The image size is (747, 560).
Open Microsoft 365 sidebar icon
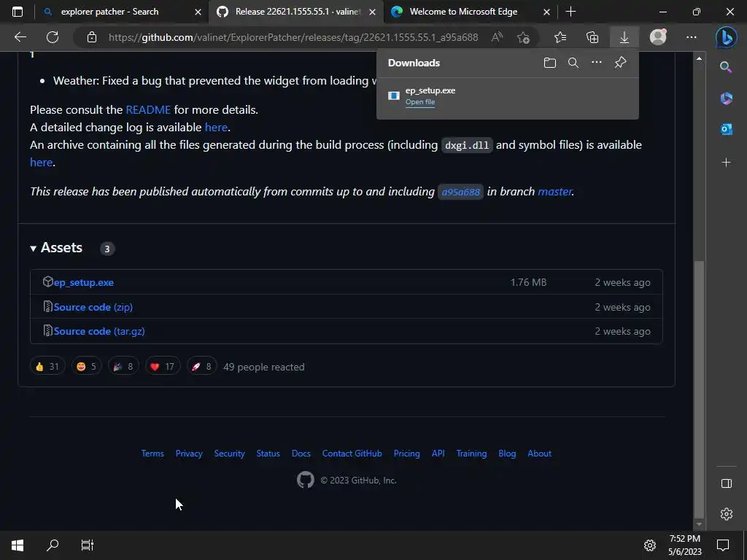point(726,98)
